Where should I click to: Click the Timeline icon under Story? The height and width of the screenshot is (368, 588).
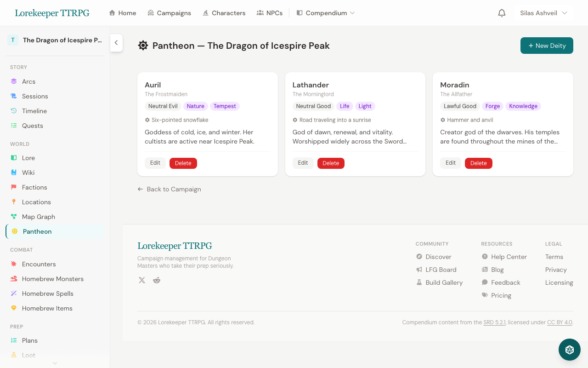click(14, 111)
